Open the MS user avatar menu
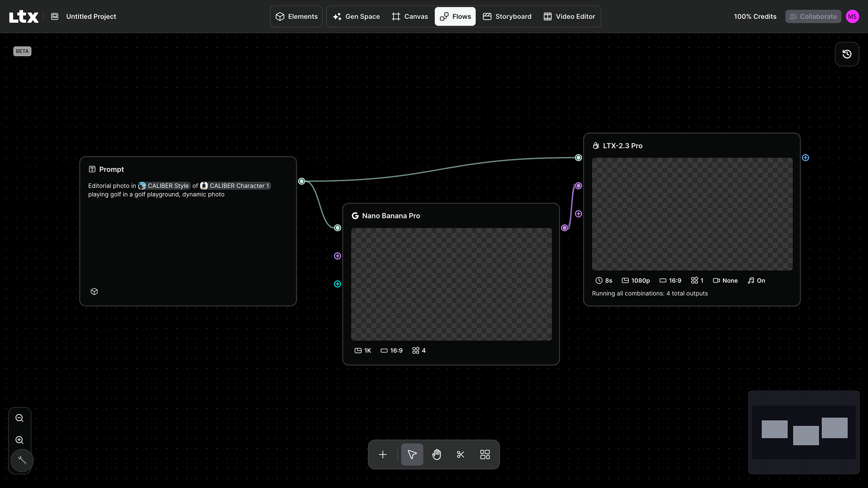Screen dimensions: 868x488 [852, 17]
